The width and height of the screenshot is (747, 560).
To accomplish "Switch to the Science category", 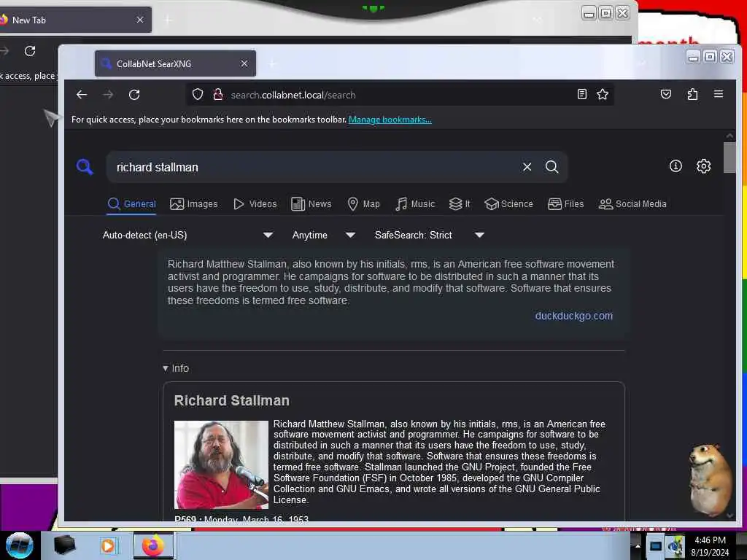I will point(508,204).
